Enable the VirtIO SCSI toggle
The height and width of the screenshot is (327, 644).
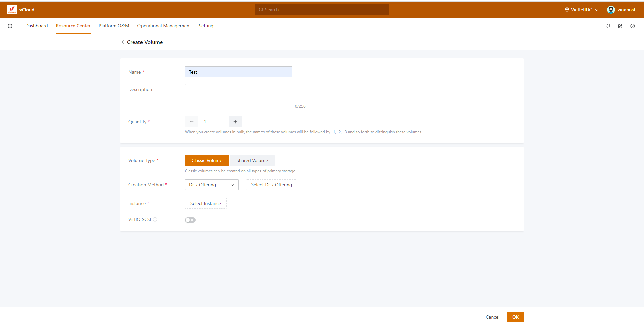(x=190, y=220)
